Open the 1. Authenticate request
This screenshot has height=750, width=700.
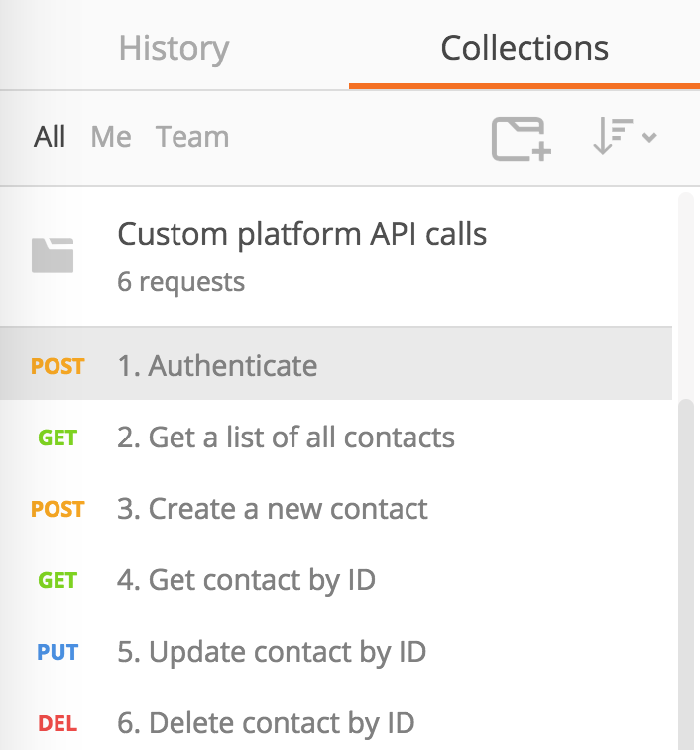(x=217, y=366)
